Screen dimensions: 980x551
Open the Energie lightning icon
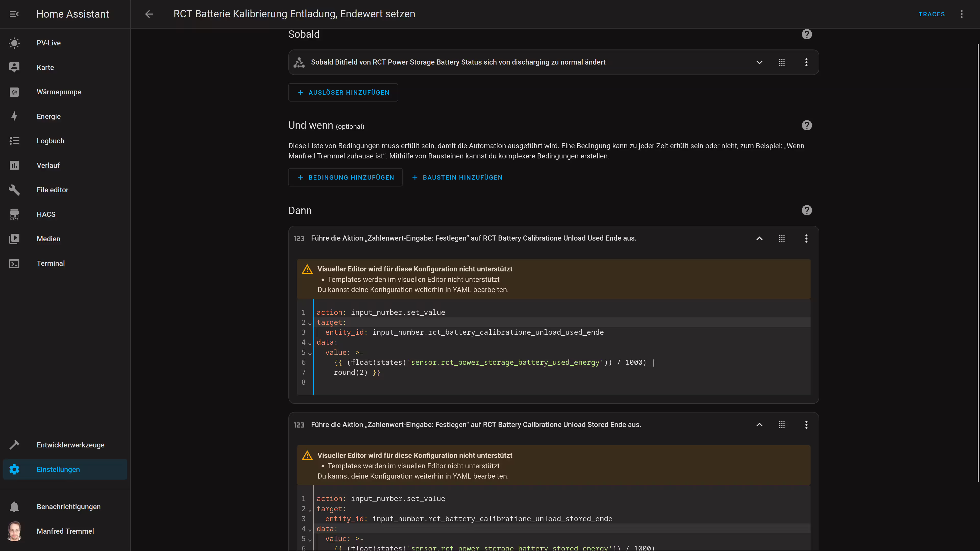(x=15, y=116)
